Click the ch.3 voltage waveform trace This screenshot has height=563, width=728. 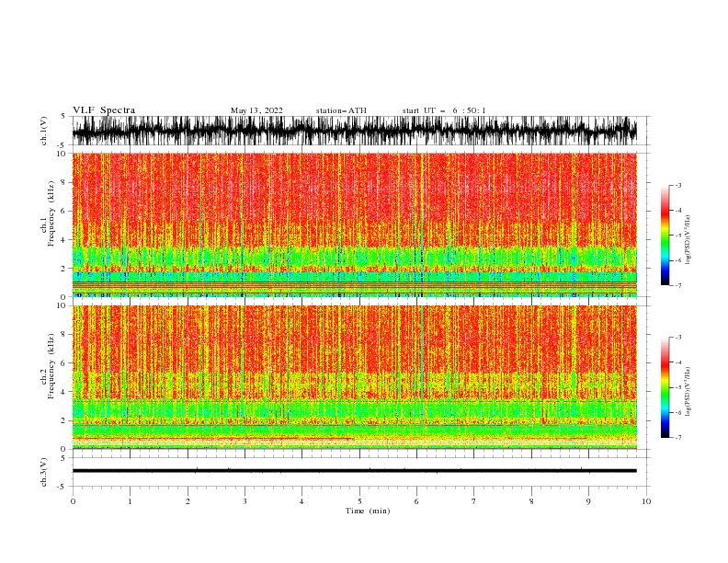[355, 471]
